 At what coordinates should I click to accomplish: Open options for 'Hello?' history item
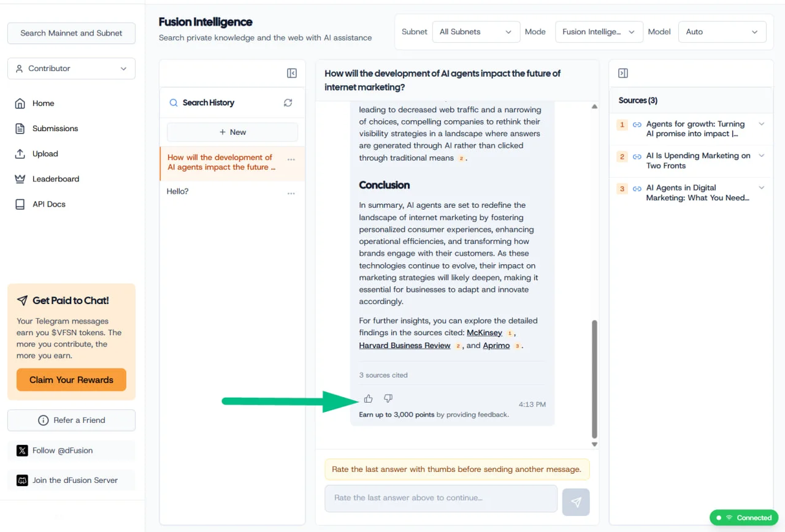coord(291,193)
